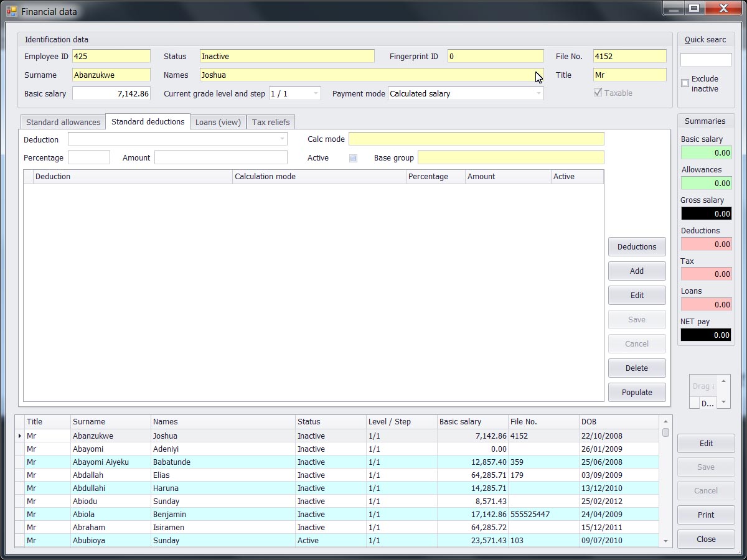The image size is (747, 560).
Task: Click the employee list scroll-down arrow
Action: [665, 541]
